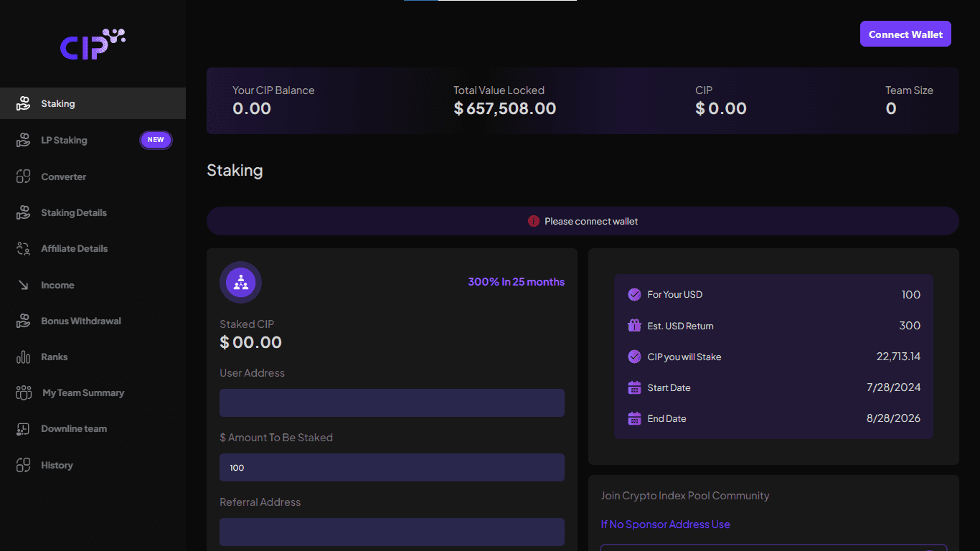The width and height of the screenshot is (980, 551).
Task: Click the 300% In 25 months plan label
Action: [516, 282]
